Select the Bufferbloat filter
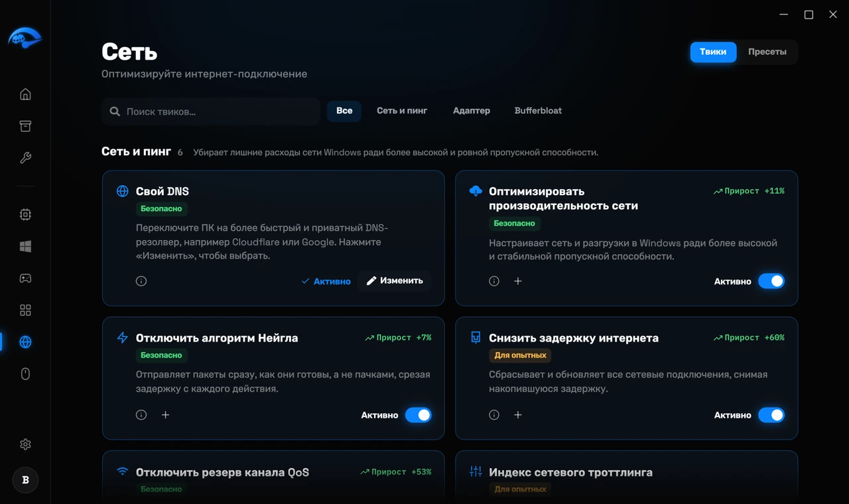 tap(538, 111)
